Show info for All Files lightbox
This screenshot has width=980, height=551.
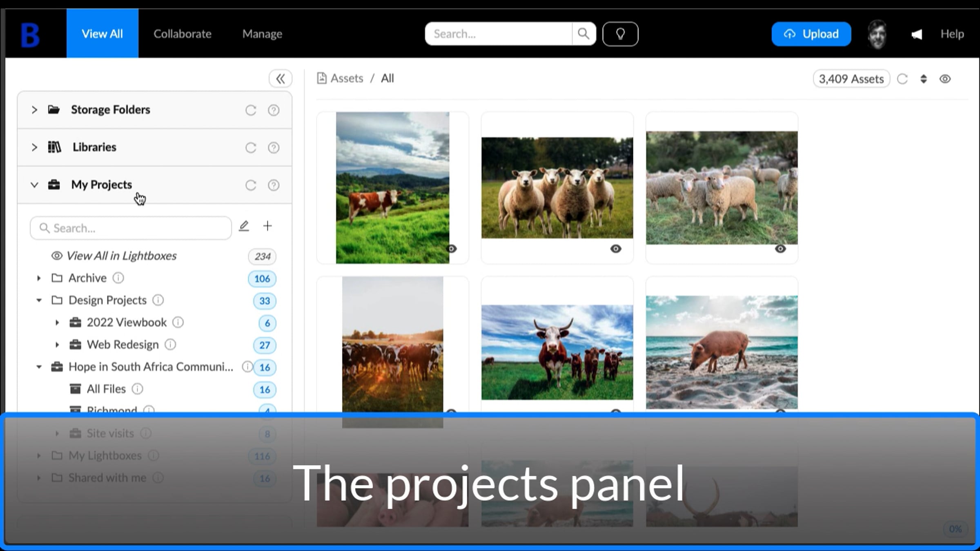138,389
